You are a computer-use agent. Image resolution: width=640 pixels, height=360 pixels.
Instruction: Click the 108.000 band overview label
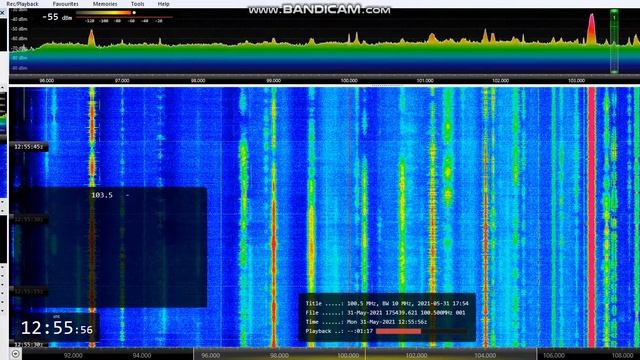(622, 356)
